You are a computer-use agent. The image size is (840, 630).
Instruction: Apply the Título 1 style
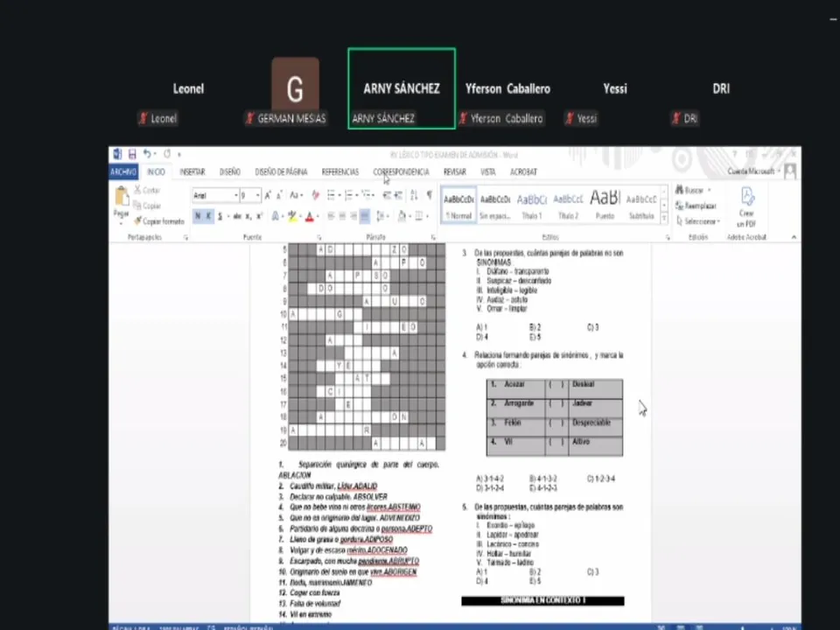[531, 206]
